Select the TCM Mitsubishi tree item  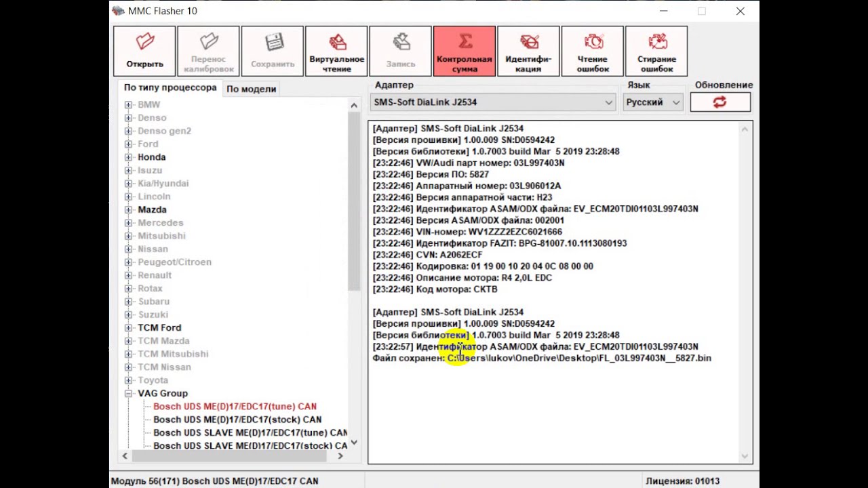click(x=173, y=354)
